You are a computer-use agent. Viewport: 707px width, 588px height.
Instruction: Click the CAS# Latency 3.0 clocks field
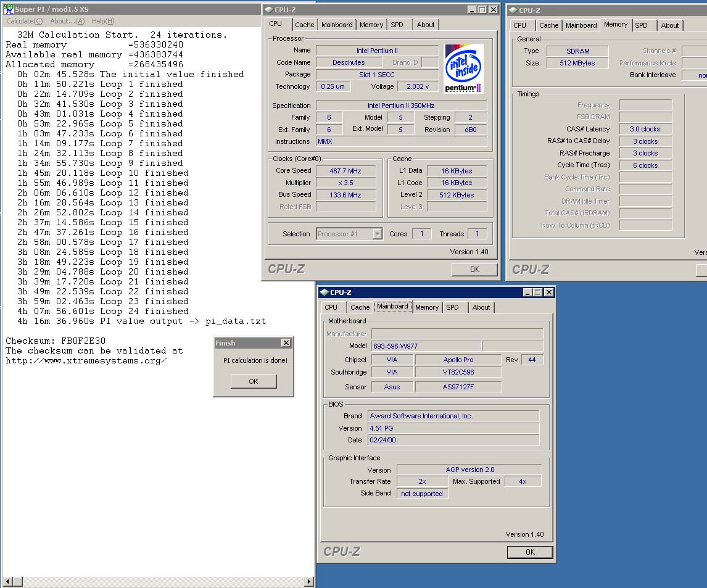tap(645, 129)
